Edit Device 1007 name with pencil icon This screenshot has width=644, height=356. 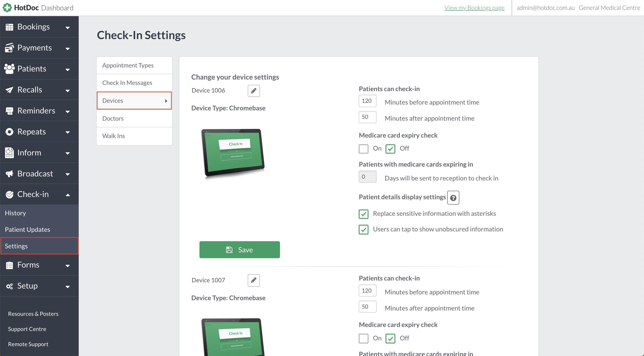coord(254,280)
